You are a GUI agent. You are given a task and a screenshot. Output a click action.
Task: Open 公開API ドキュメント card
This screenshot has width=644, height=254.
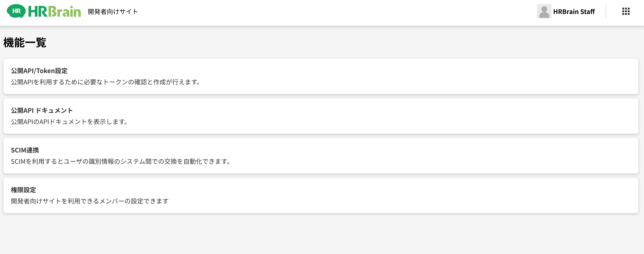point(321,116)
